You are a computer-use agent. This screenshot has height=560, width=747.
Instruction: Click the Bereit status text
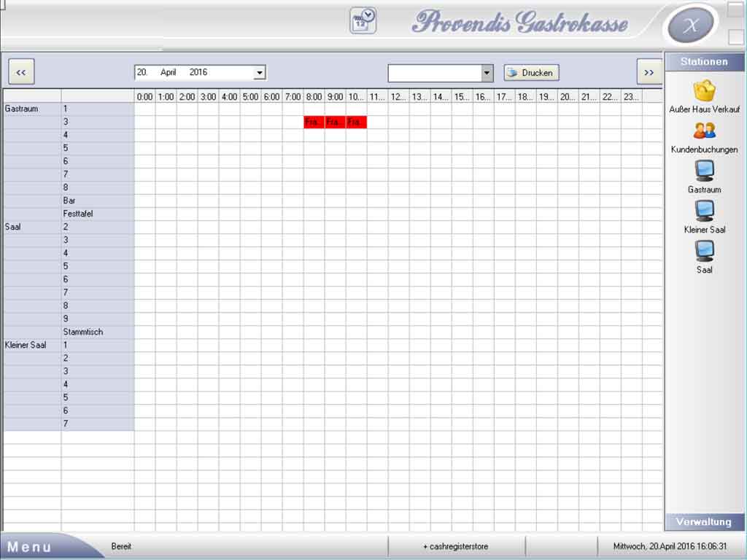click(x=122, y=547)
